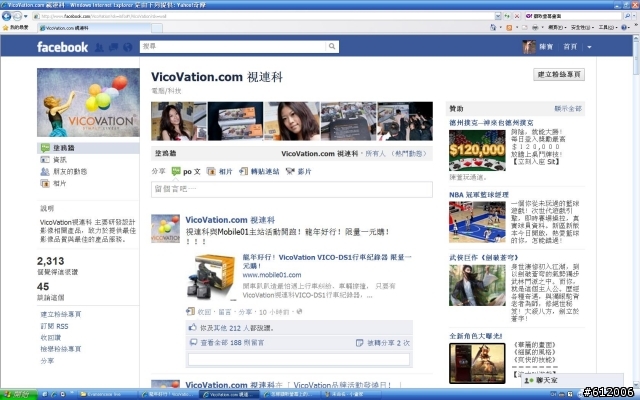Screen dimensions: 640x400
Task: Open VicoVation.com post author link
Action: tap(230, 220)
